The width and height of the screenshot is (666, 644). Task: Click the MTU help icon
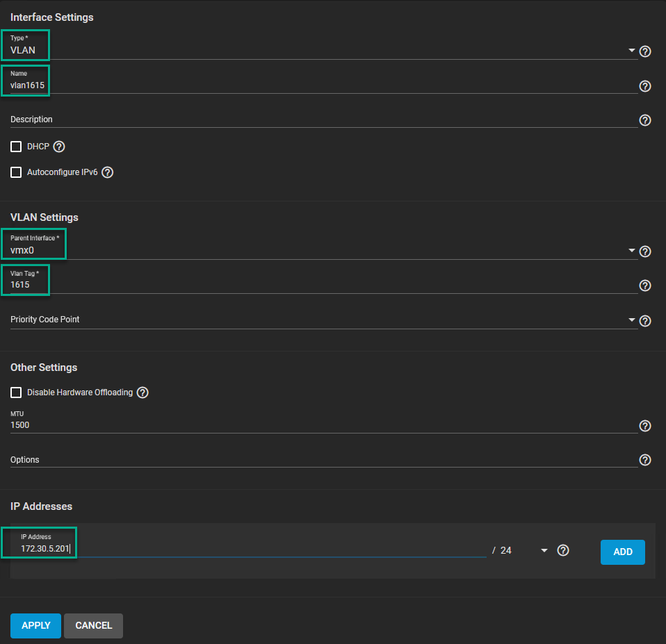pyautogui.click(x=644, y=426)
